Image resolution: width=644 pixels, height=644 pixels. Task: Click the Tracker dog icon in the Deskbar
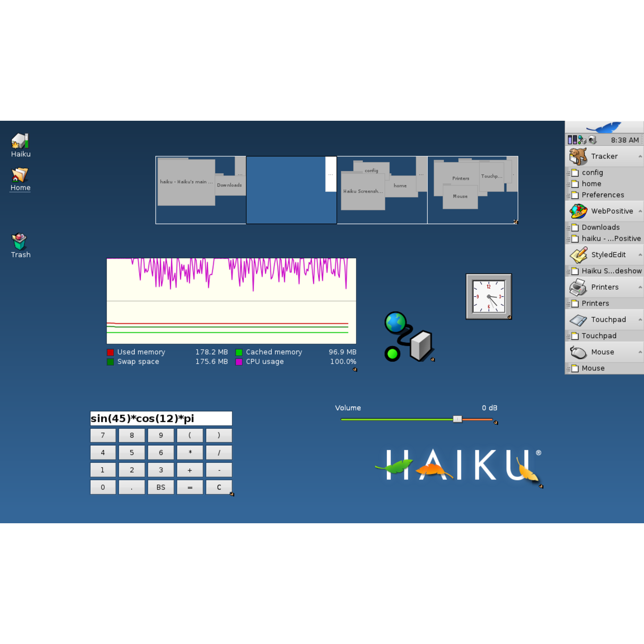point(578,156)
